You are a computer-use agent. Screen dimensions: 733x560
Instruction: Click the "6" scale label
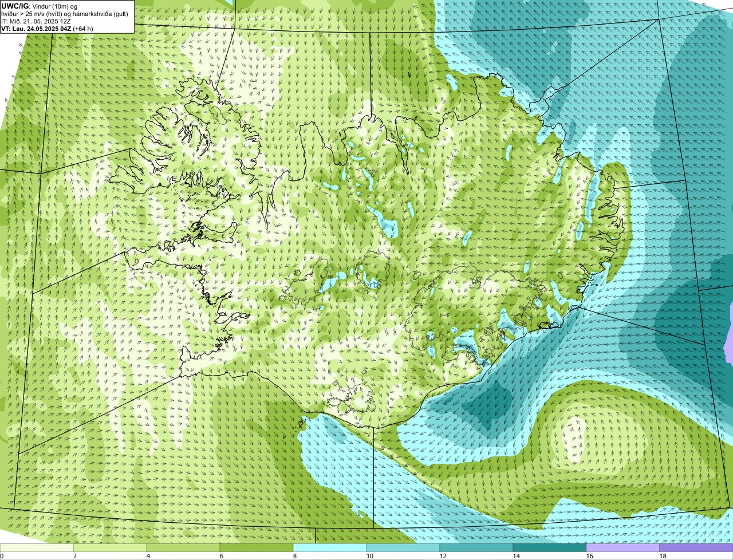[222, 556]
